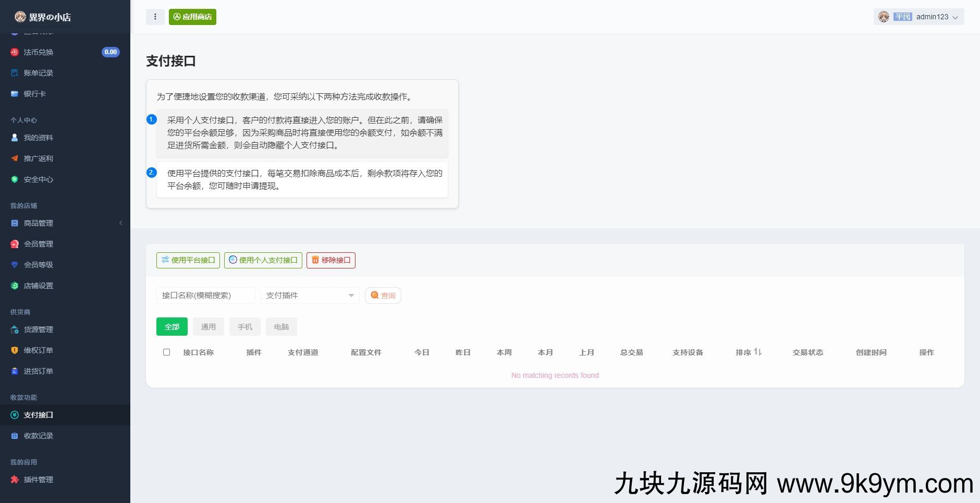This screenshot has width=980, height=503.
Task: Open 安全中心 shield icon
Action: pyautogui.click(x=15, y=179)
